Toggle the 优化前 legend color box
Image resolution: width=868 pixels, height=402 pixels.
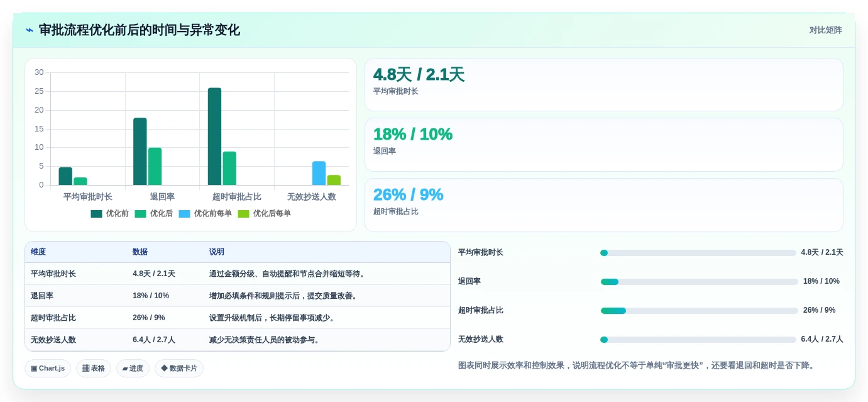coord(96,214)
